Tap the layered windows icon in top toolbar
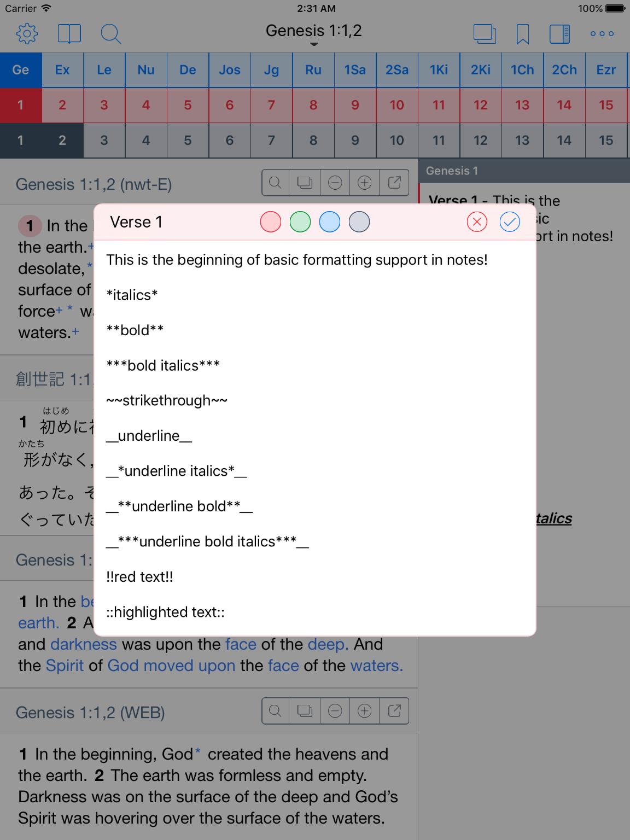 point(485,34)
